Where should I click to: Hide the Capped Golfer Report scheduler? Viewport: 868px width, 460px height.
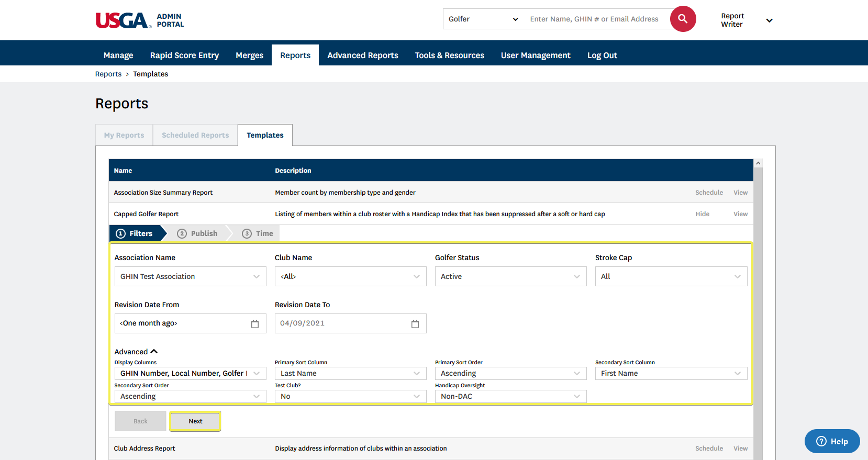(x=702, y=214)
